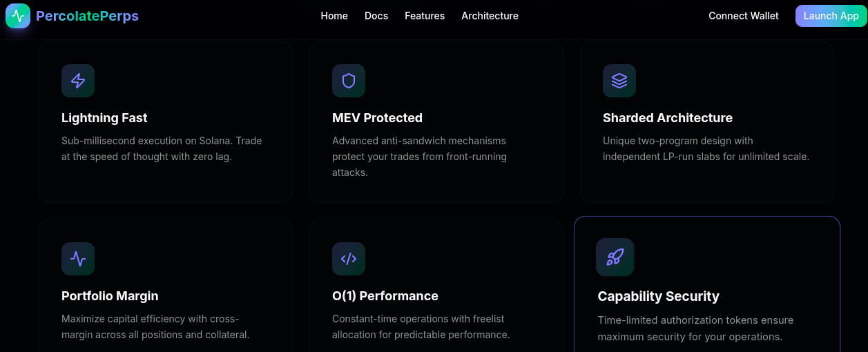Click the PercolatePerps pulse logo icon
Screen dimensions: 868x352
[x=18, y=16]
